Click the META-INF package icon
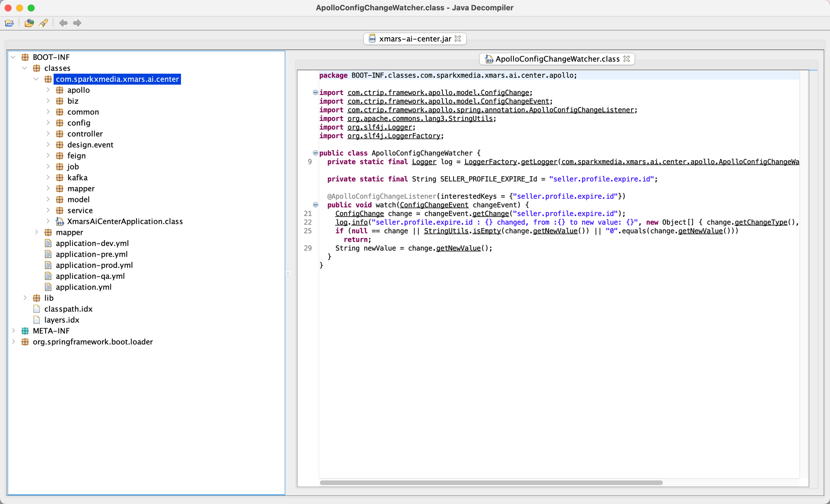The height and width of the screenshot is (504, 830). tap(25, 331)
